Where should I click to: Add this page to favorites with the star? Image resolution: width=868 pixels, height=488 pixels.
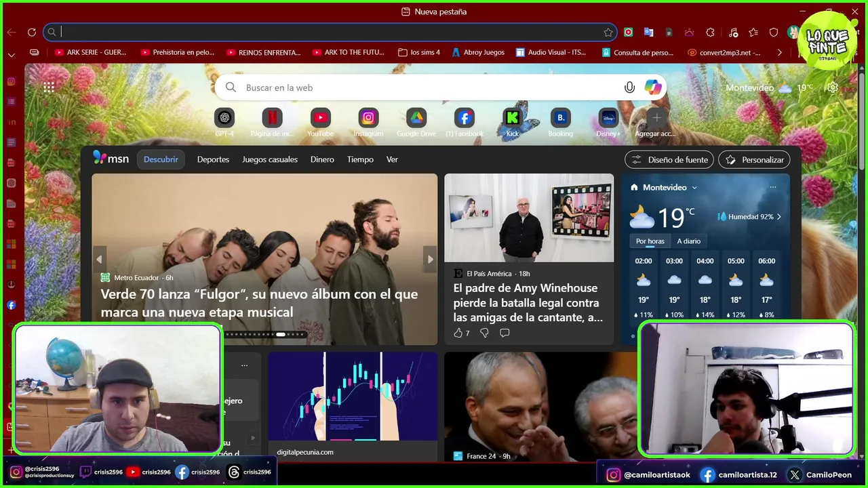608,32
